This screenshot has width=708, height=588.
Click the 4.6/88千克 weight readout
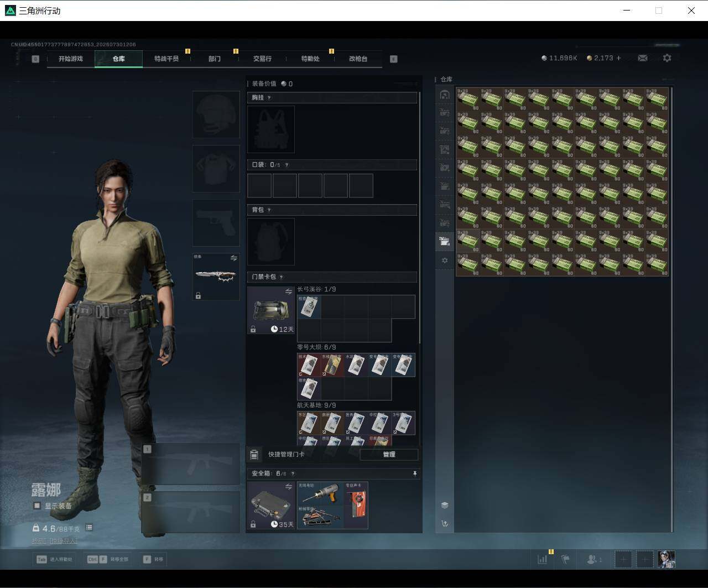[x=56, y=528]
